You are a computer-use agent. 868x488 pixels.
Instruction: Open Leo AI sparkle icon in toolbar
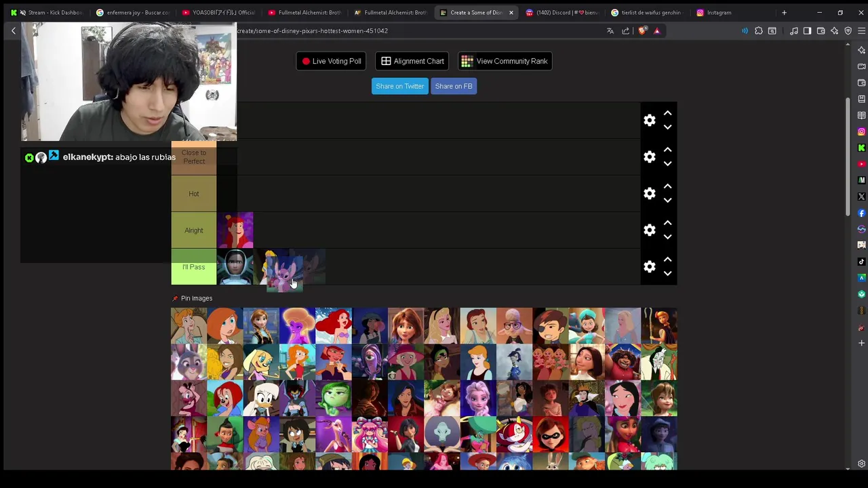pos(834,30)
